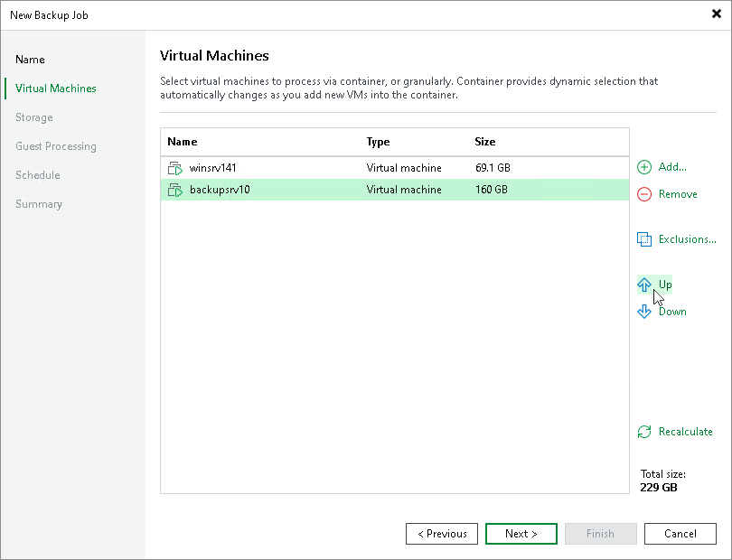Open the Exclusions... link label
732x560 pixels.
(687, 239)
